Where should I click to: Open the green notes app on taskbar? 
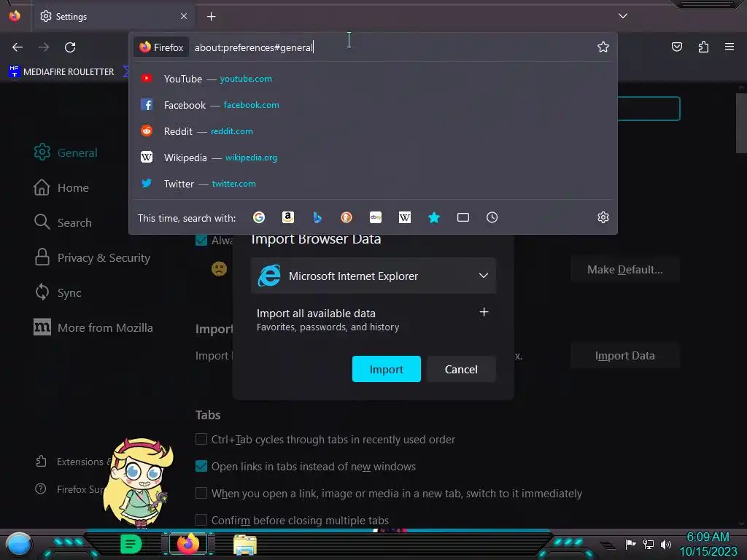(x=131, y=544)
